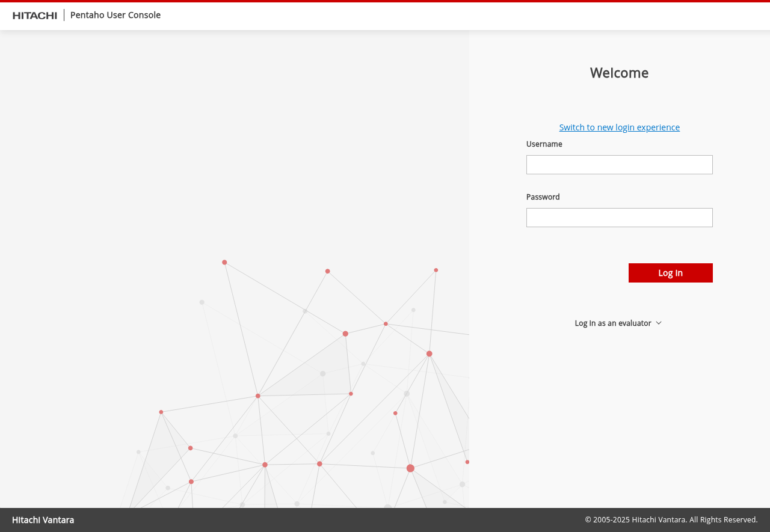The width and height of the screenshot is (770, 532).
Task: Expand the evaluator login chevron arrow
Action: (x=659, y=323)
